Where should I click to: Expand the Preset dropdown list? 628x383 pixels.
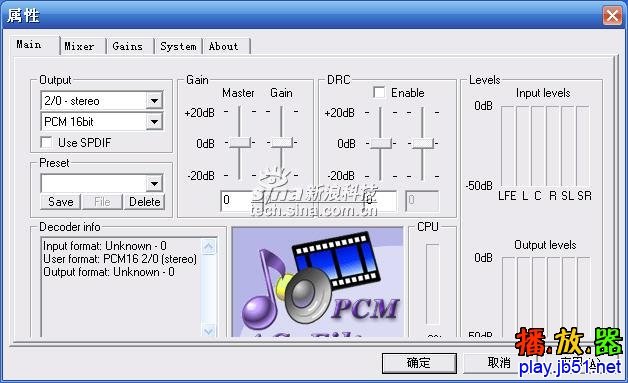[x=154, y=184]
